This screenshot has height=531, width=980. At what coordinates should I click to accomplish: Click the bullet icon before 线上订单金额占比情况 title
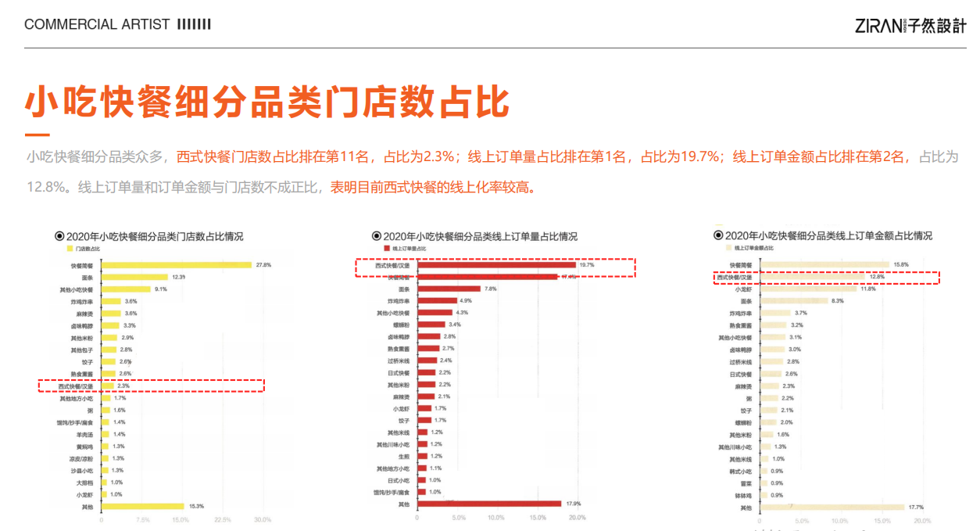[718, 235]
